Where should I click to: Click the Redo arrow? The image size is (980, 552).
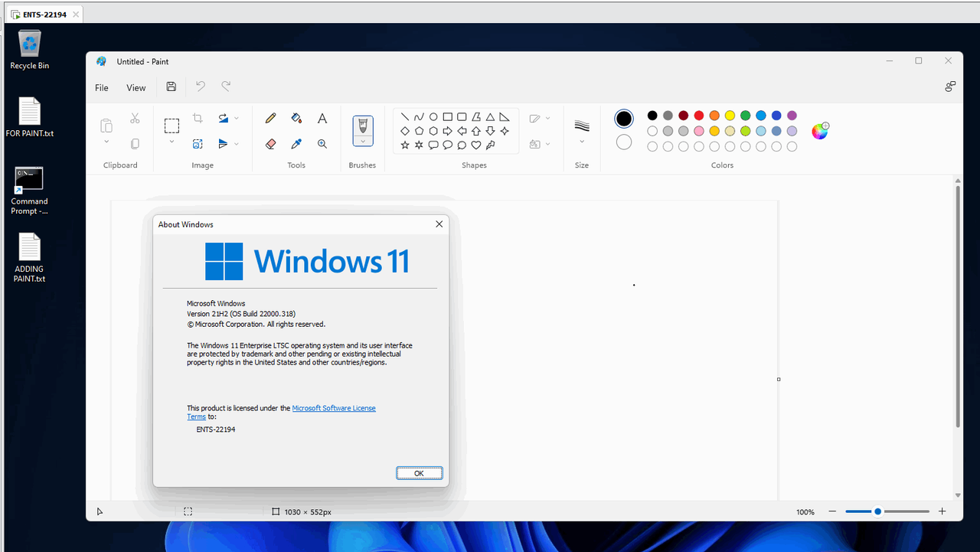point(226,87)
